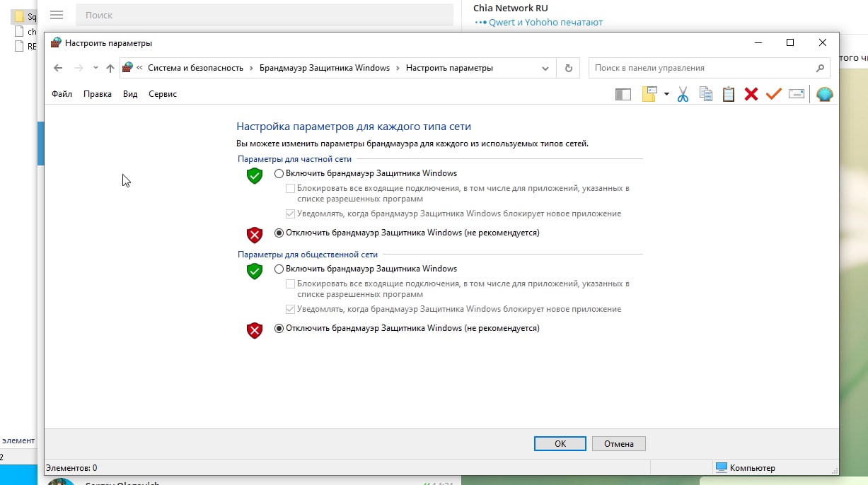Viewport: 868px width, 485px height.
Task: Toggle block all incoming connections, public network
Action: click(x=290, y=284)
